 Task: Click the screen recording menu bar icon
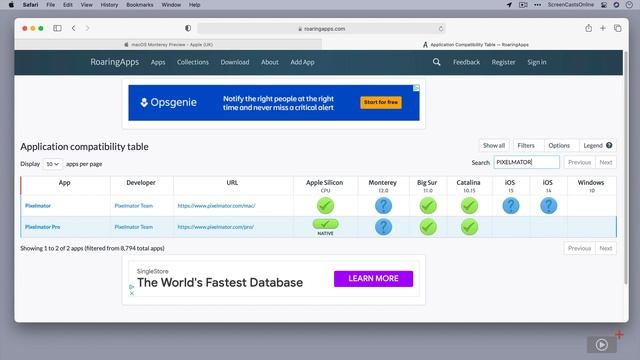pyautogui.click(x=523, y=5)
